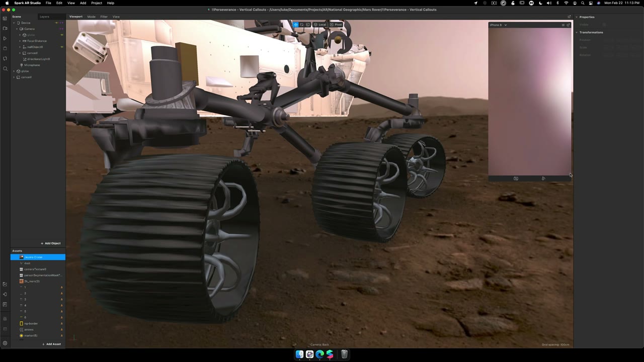Switch to the Layers tab
The width and height of the screenshot is (644, 362).
coord(45,17)
